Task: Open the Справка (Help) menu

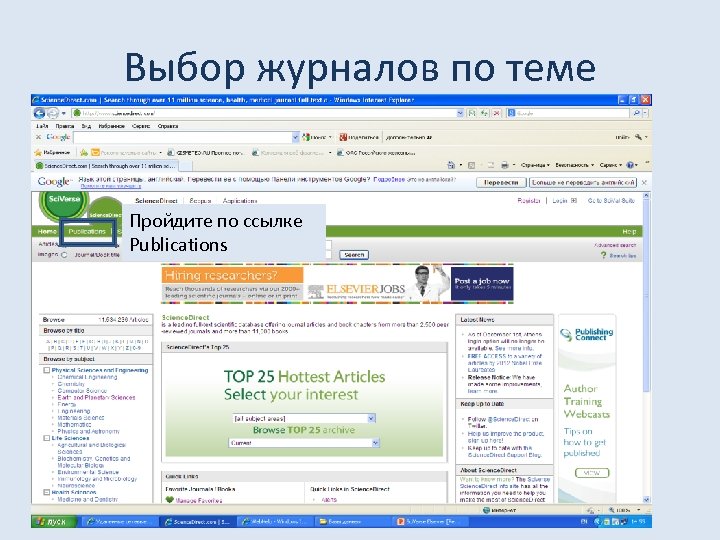Action: coord(168,126)
